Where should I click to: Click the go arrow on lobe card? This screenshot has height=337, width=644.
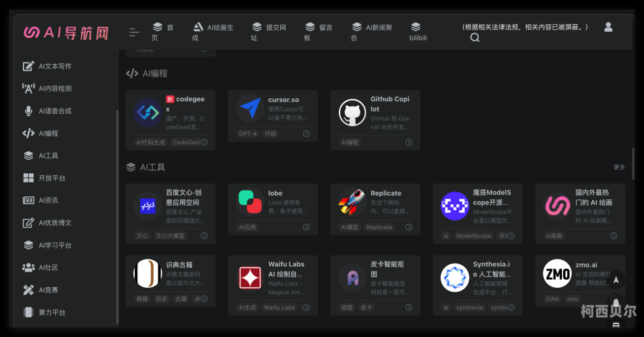coord(307,227)
